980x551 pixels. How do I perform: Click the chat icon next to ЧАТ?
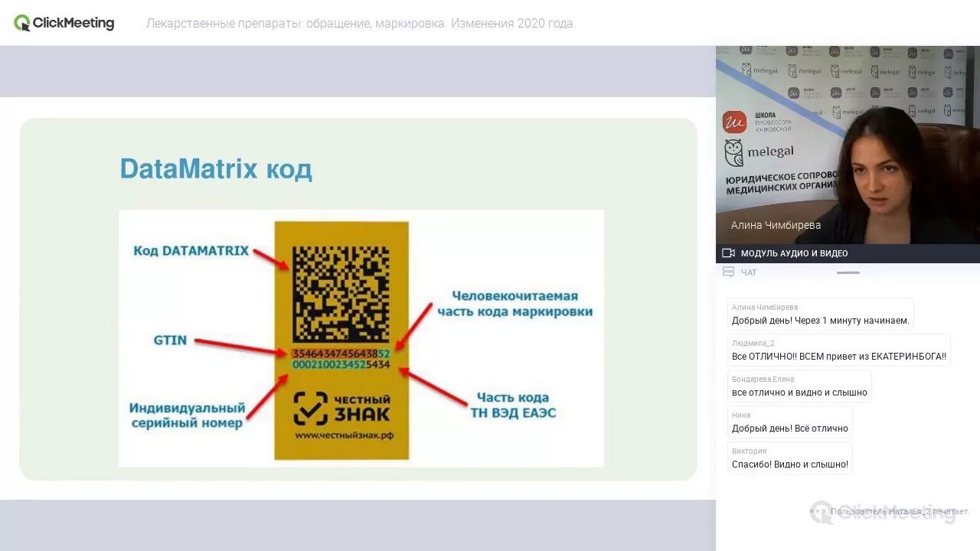[728, 272]
